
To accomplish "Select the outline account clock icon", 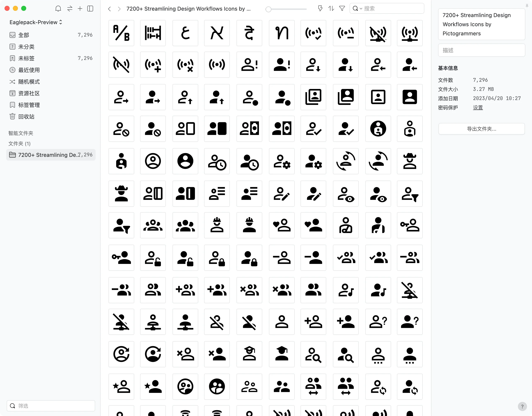I will tap(217, 161).
